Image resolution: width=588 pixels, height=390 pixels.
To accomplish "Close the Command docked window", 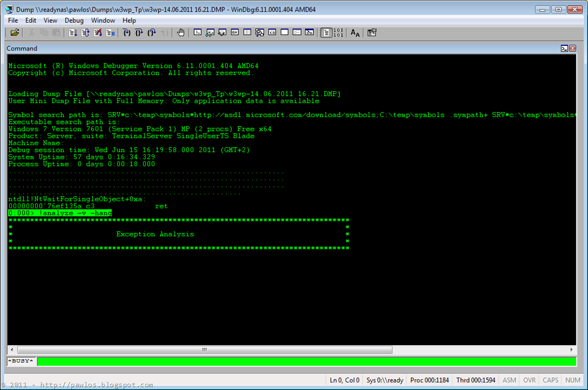I will 572,48.
